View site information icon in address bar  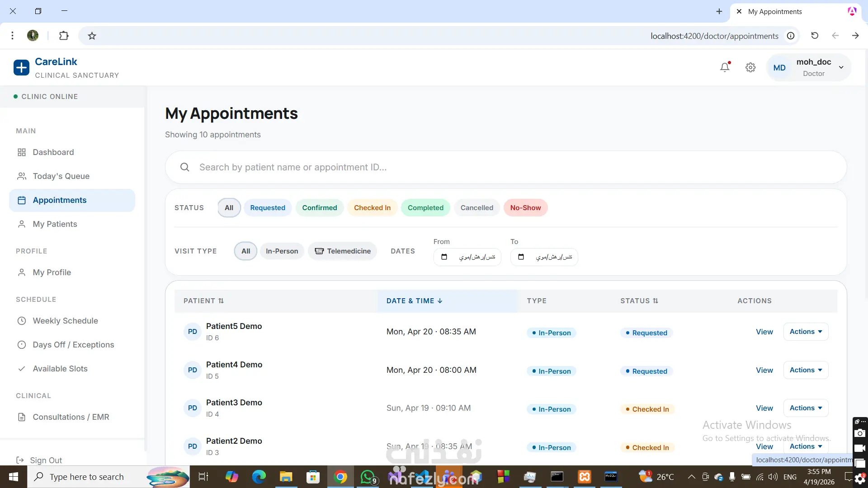click(791, 36)
